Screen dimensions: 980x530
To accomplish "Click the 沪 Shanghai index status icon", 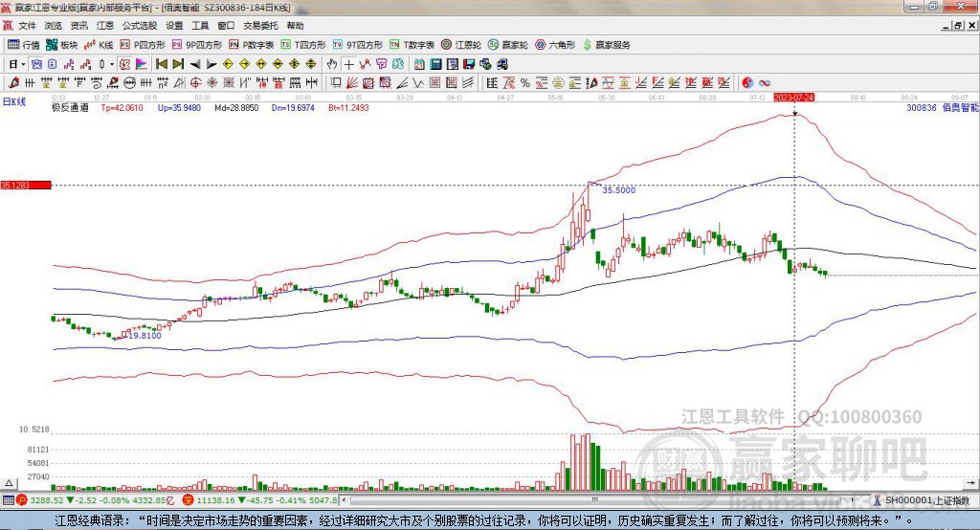I will [x=22, y=500].
